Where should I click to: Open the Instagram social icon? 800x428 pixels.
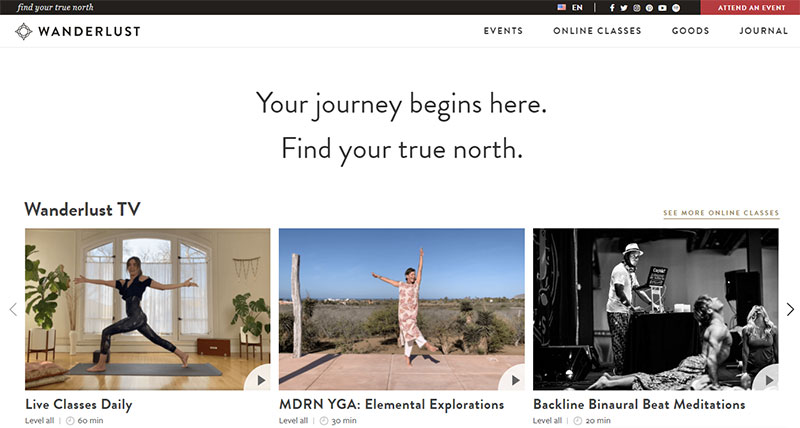pos(637,8)
